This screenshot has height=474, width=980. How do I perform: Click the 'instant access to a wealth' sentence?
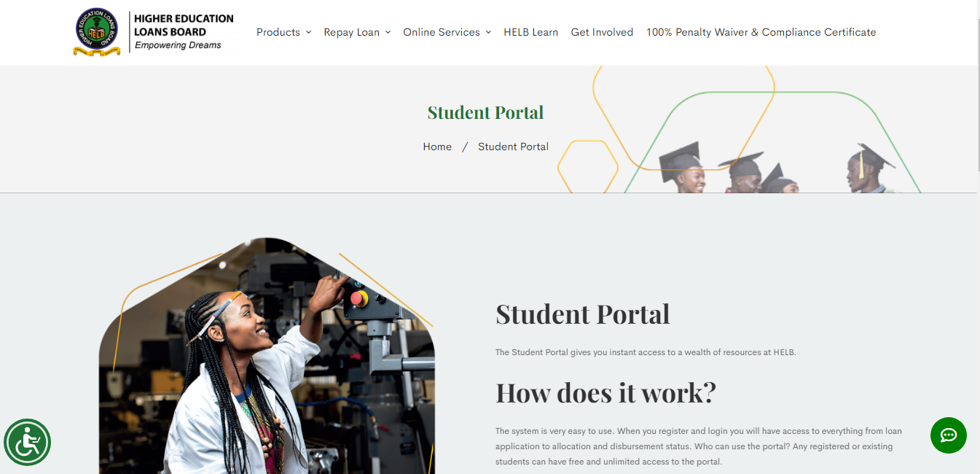pos(646,352)
